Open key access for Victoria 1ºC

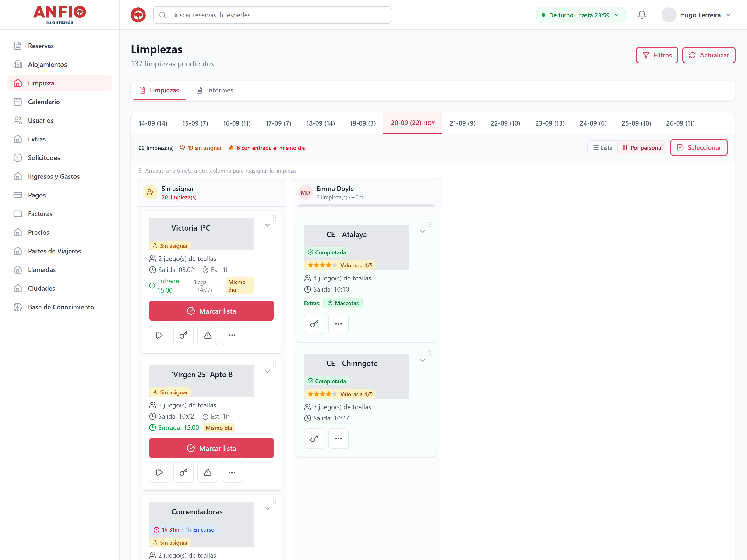pos(183,335)
